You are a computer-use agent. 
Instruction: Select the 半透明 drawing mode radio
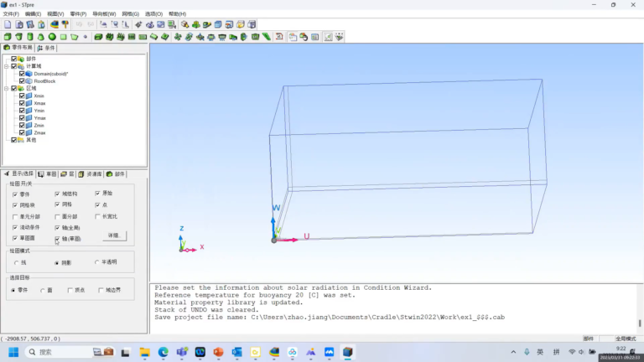(x=97, y=261)
